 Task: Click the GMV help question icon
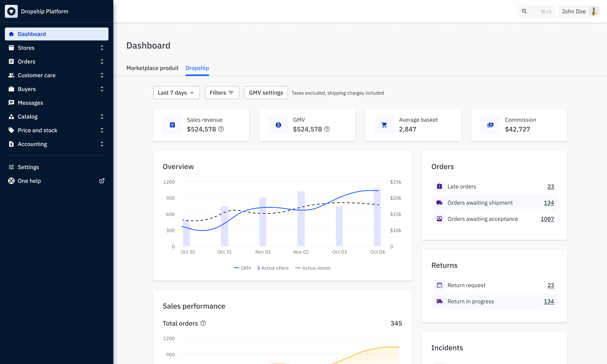[327, 129]
